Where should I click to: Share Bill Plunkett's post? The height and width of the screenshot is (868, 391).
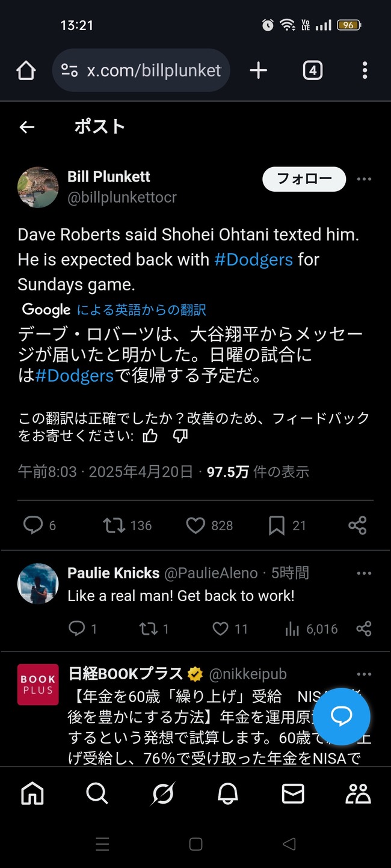click(357, 525)
